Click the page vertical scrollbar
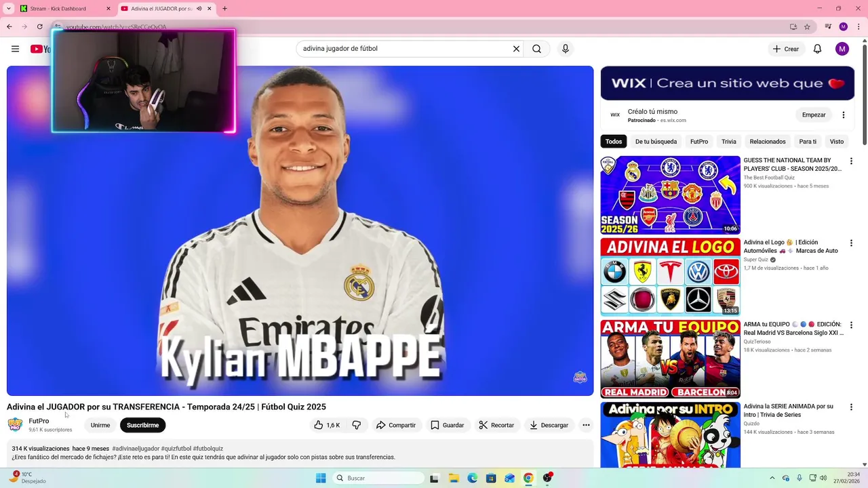 pos(865,95)
